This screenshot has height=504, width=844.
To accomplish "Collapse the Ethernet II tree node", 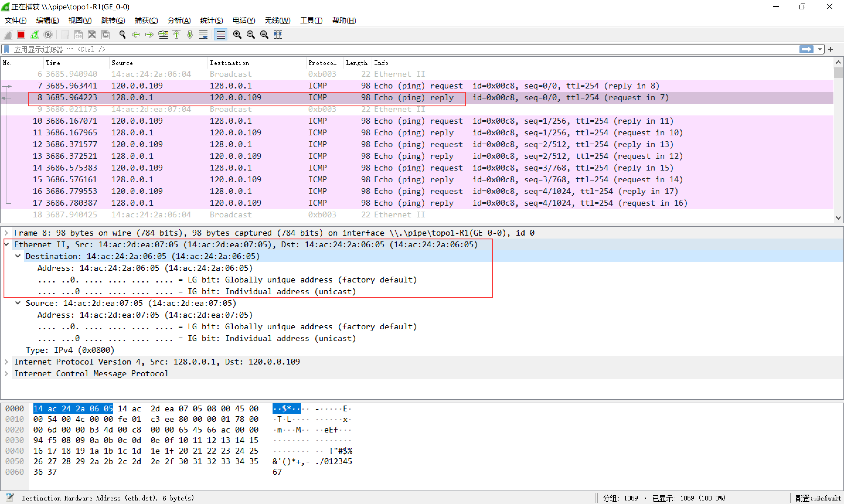I will [6, 245].
